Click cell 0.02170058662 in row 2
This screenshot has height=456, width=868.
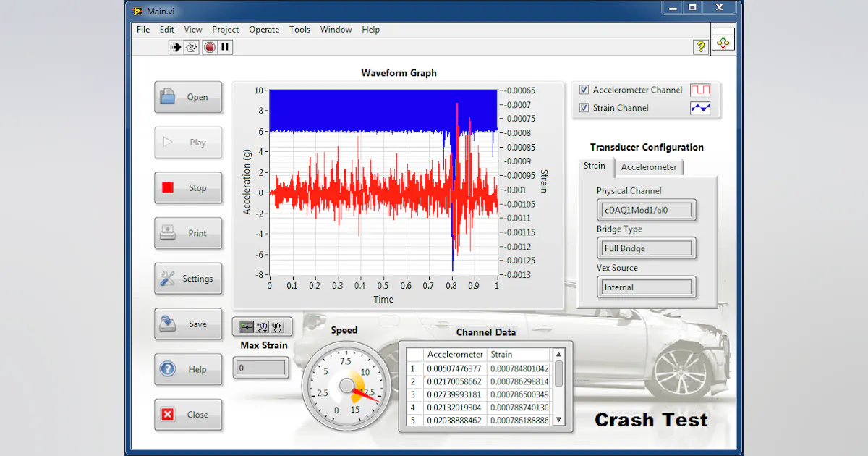click(456, 381)
